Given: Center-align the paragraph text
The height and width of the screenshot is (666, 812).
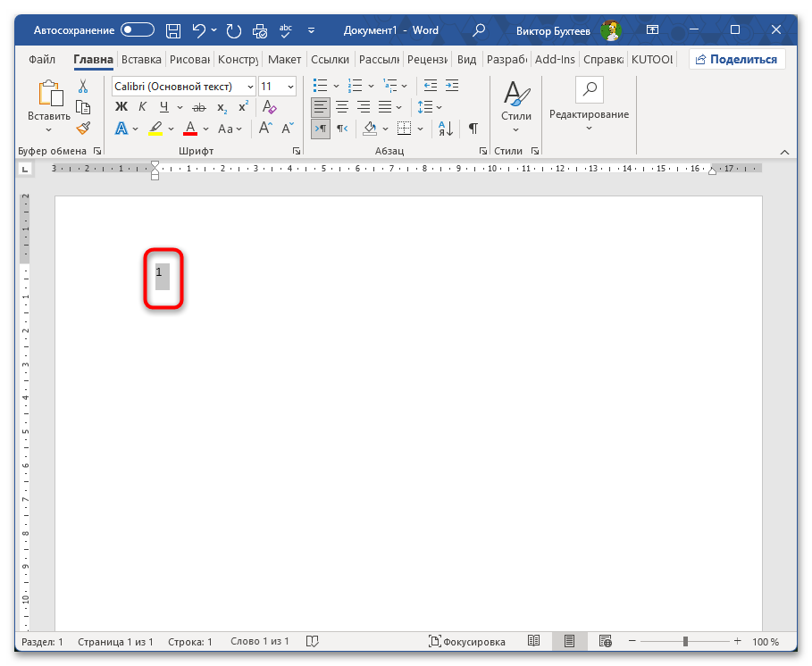Looking at the screenshot, I should tap(341, 107).
